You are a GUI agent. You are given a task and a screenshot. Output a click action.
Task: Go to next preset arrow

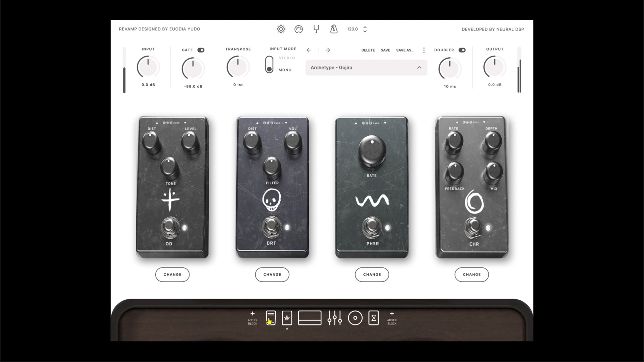tap(328, 50)
